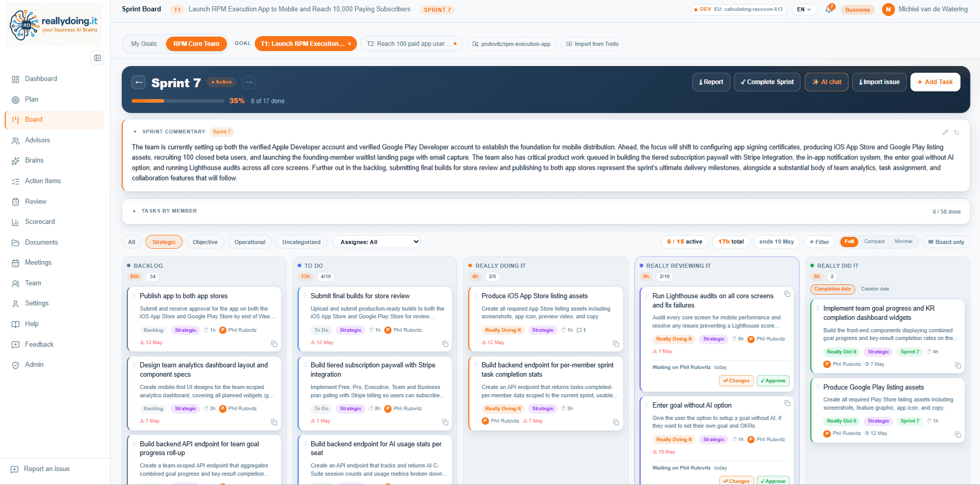
Task: Open Action Items in sidebar
Action: tap(54, 181)
